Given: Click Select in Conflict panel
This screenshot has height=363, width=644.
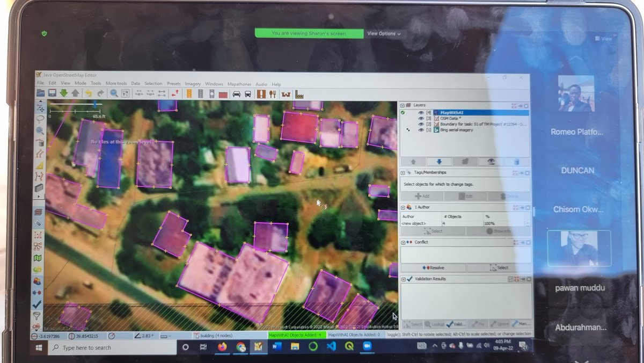Looking at the screenshot, I should [499, 267].
